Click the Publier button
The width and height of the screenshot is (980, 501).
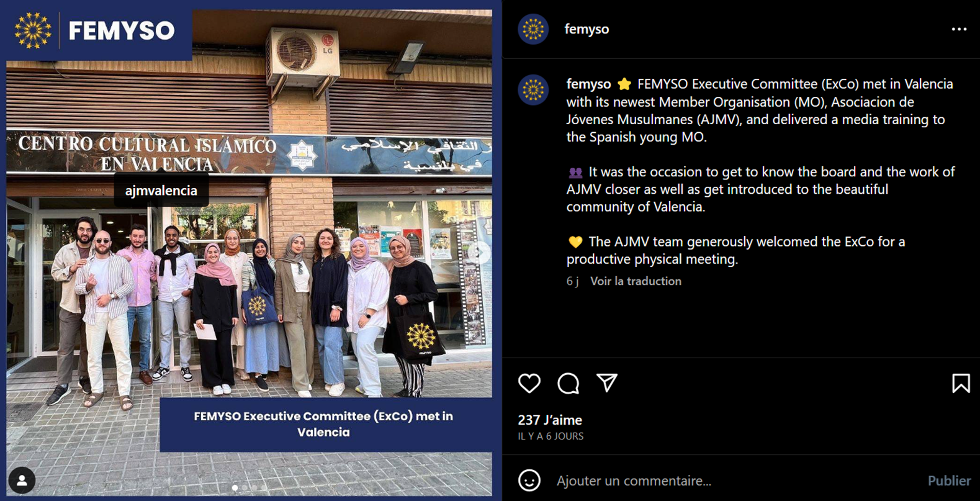pyautogui.click(x=949, y=481)
